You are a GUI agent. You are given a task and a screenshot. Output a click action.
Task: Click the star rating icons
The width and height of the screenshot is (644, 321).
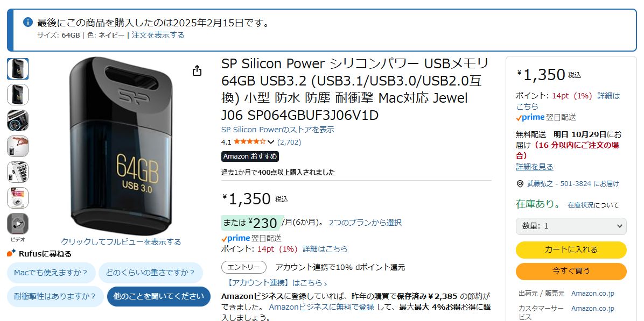pos(249,142)
